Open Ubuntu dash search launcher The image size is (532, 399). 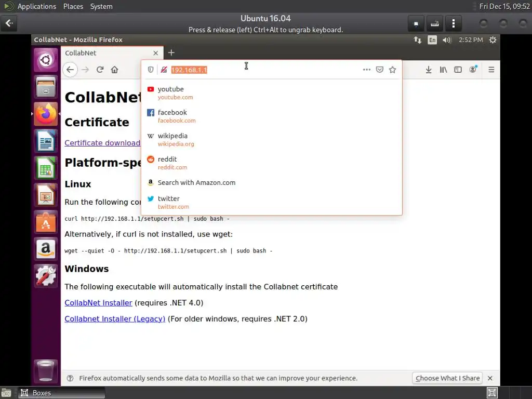[x=46, y=60]
